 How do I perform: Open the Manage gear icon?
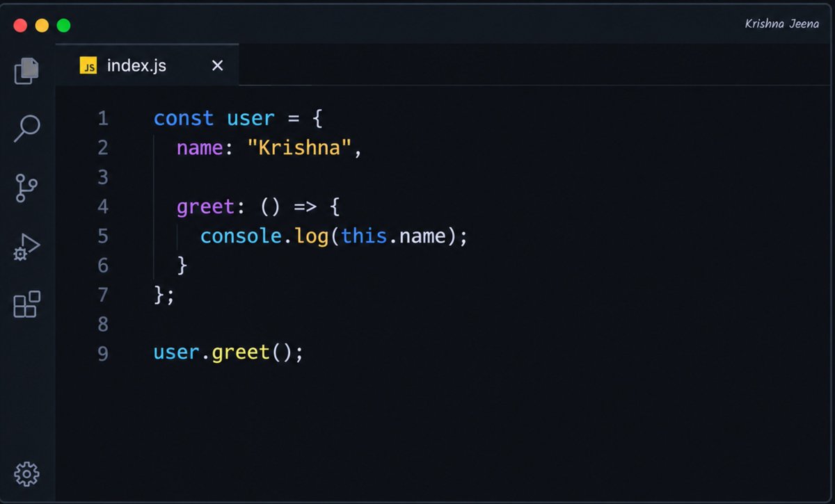(x=26, y=474)
